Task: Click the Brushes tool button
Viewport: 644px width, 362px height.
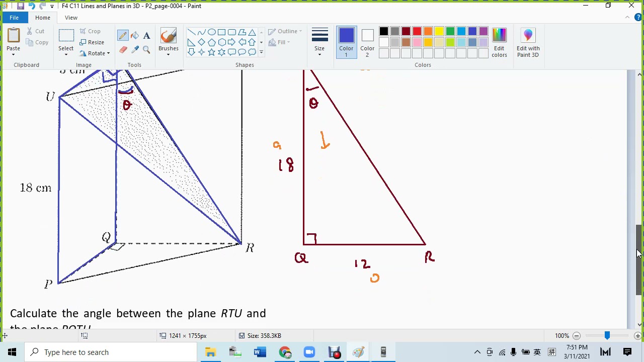Action: (168, 36)
